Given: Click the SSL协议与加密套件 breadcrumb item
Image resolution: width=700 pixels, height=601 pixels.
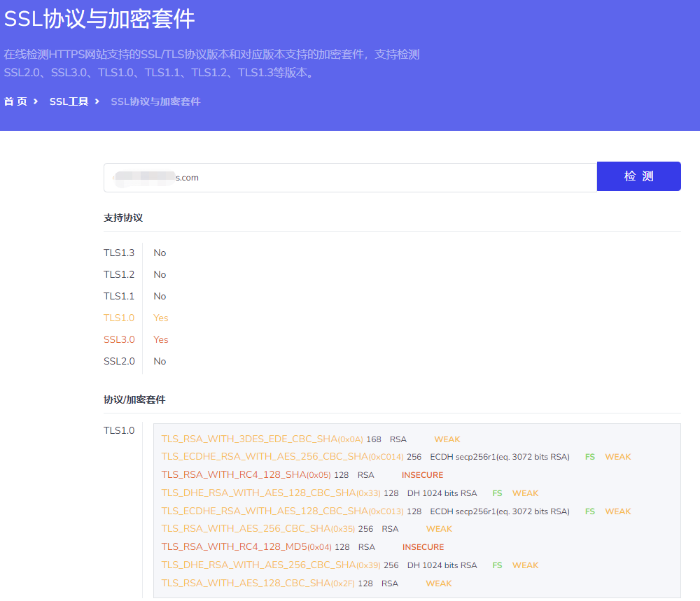Looking at the screenshot, I should (155, 101).
